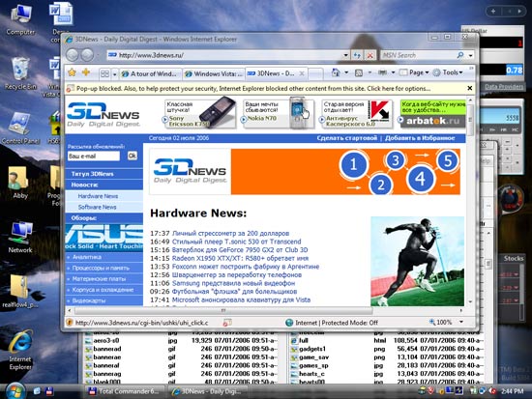Click the IE Forward navigation button
The width and height of the screenshot is (532, 399).
(87, 55)
